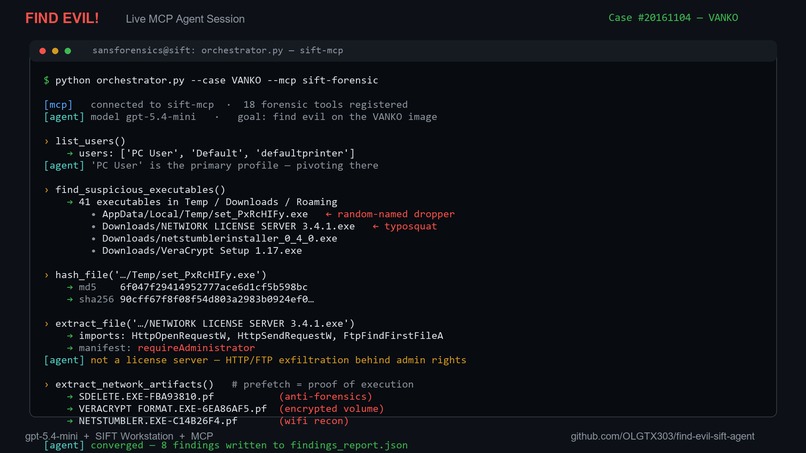The image size is (806, 453).
Task: Click 'Case #20161104 — VANKO' label
Action: (673, 17)
